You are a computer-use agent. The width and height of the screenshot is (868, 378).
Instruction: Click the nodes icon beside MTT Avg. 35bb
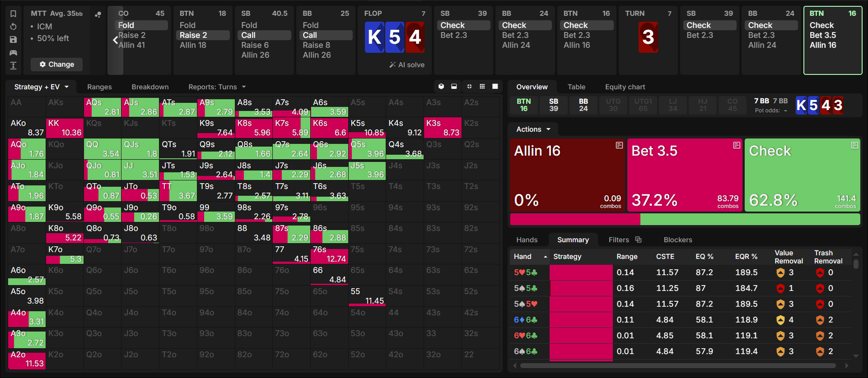98,14
